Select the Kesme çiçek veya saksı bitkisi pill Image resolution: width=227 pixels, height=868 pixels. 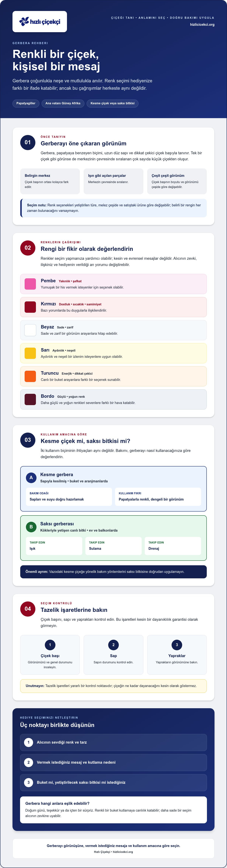pos(113,103)
